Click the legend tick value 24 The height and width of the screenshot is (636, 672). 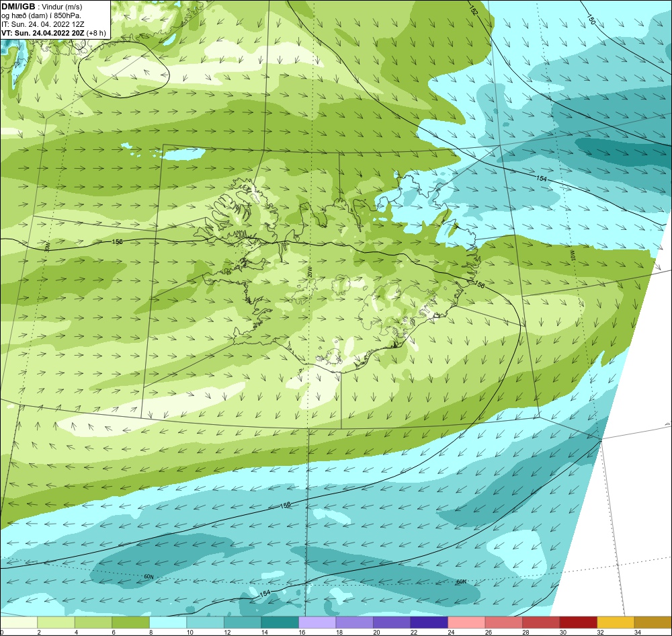coord(452,632)
